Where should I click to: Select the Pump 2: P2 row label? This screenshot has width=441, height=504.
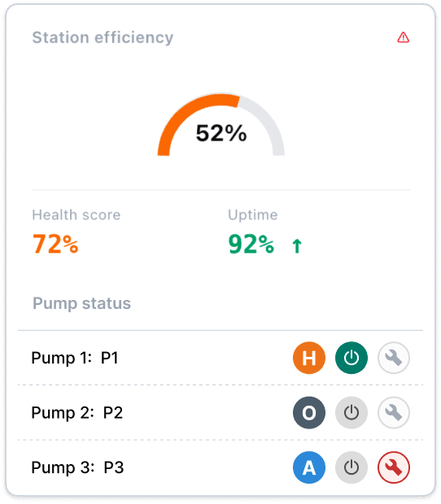pos(77,412)
